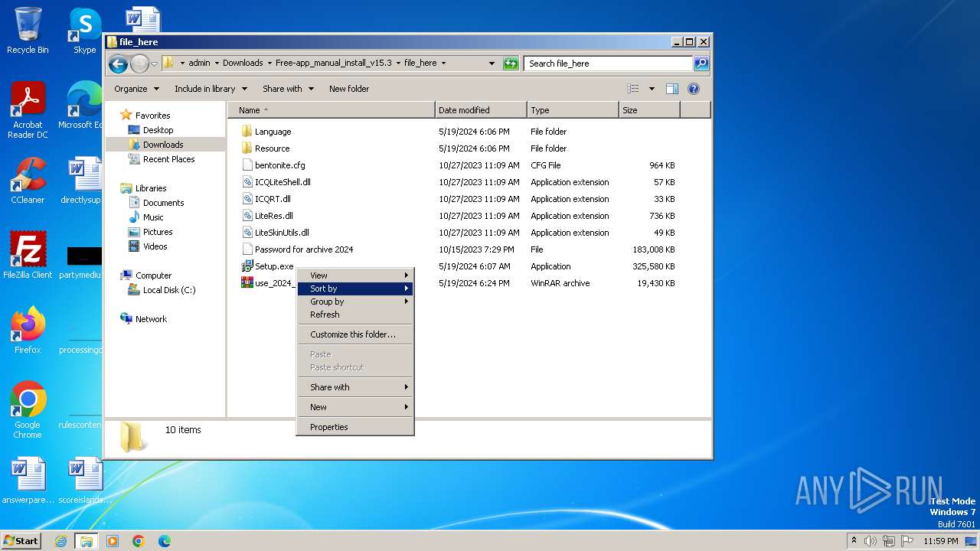Image resolution: width=980 pixels, height=551 pixels.
Task: Click the Search file_here input box
Action: 609,64
